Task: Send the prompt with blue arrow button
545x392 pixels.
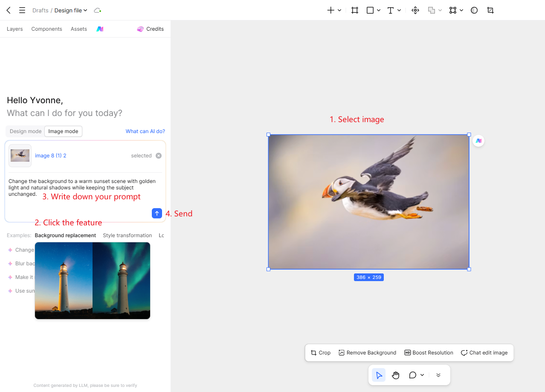Action: (157, 213)
